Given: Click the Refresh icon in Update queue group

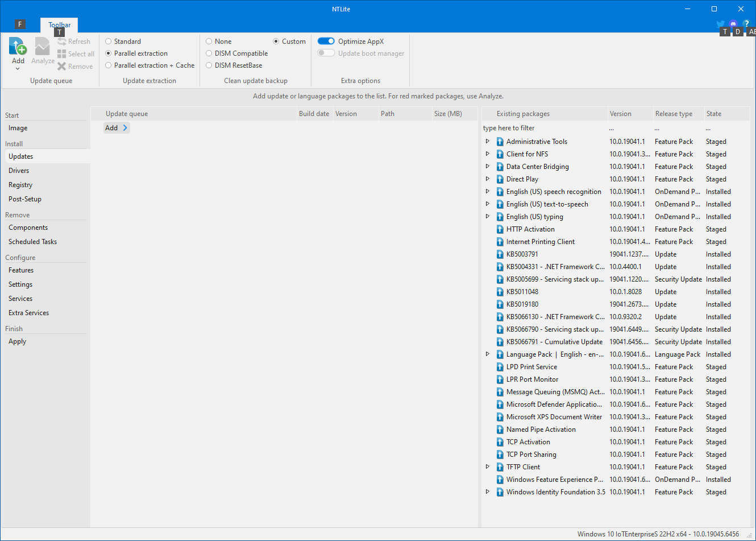Looking at the screenshot, I should point(61,42).
